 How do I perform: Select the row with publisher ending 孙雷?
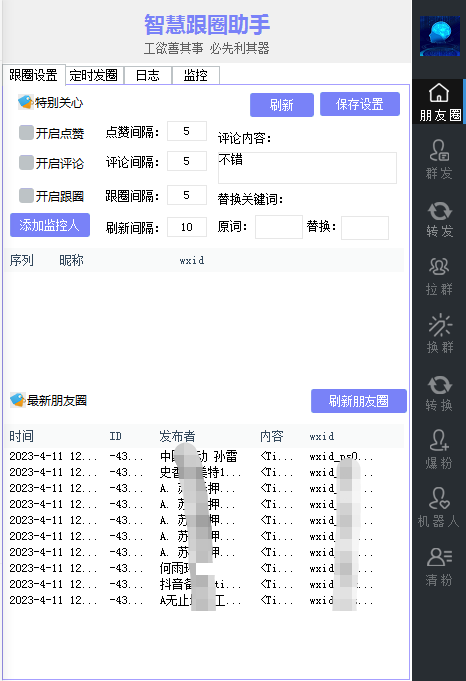tap(205, 456)
